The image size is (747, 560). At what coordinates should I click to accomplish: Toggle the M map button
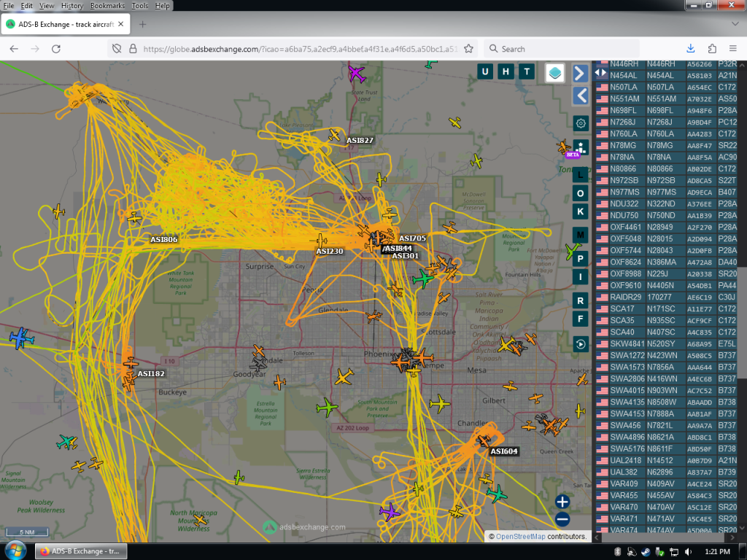[x=580, y=235]
